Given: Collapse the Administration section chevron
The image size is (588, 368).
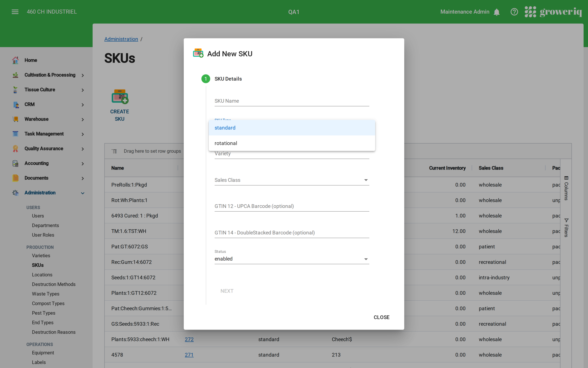Looking at the screenshot, I should tap(83, 193).
